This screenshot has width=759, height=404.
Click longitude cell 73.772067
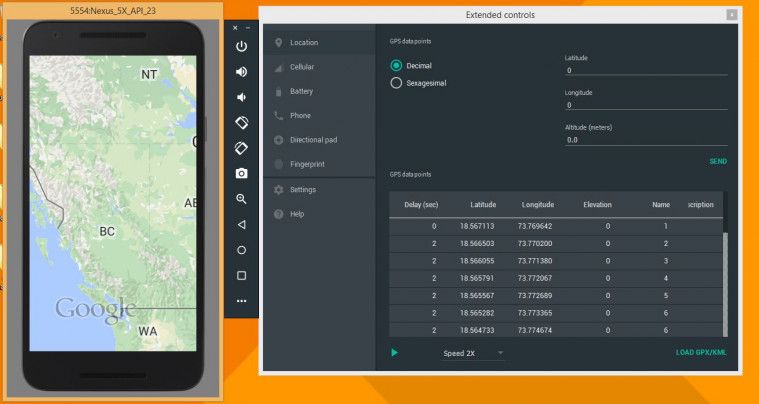tap(535, 278)
